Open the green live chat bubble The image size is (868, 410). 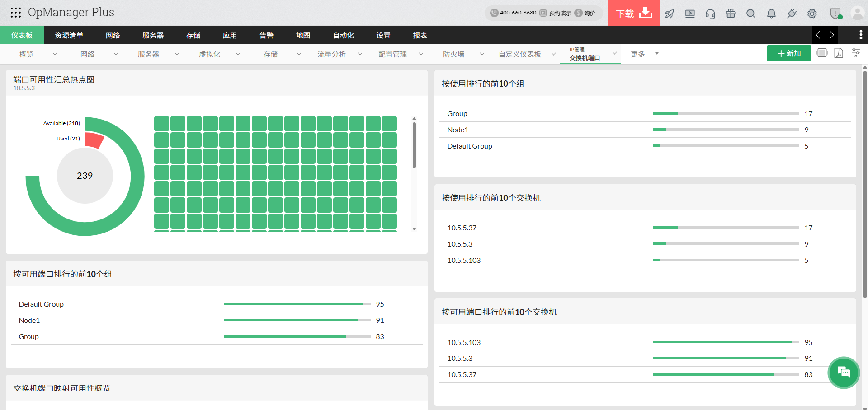(x=843, y=373)
